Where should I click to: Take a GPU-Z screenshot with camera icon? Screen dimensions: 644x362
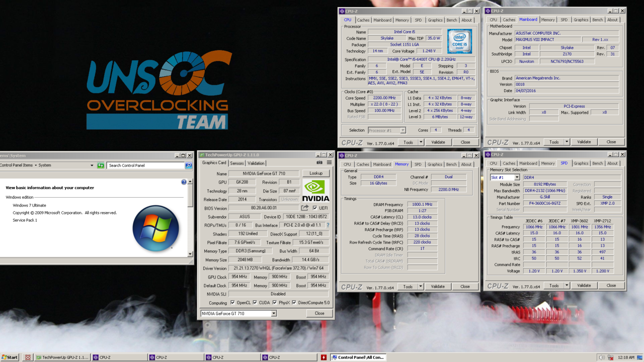[x=319, y=163]
